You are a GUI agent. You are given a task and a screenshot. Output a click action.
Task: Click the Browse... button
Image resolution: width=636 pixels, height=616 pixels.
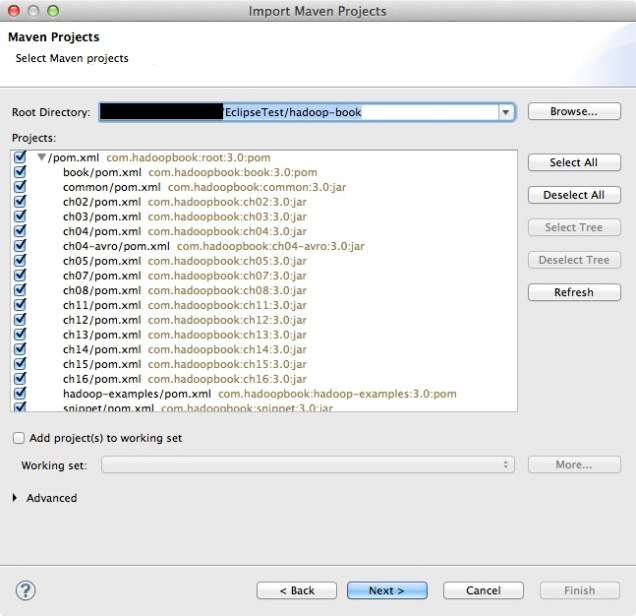coord(573,112)
